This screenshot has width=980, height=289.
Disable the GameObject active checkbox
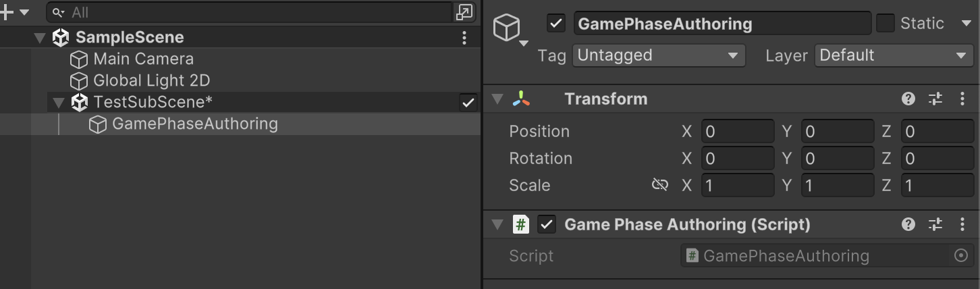(555, 24)
